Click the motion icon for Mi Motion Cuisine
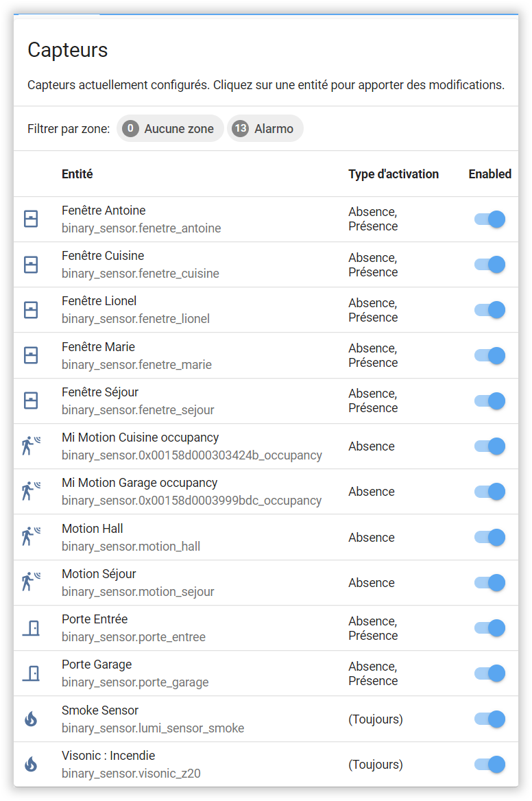532x801 pixels. tap(31, 446)
